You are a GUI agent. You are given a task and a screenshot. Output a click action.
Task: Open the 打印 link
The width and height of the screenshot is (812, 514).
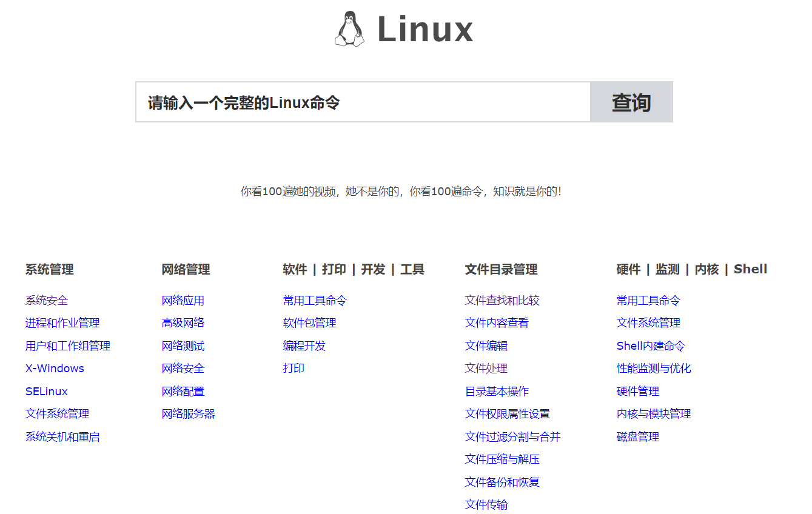click(294, 369)
